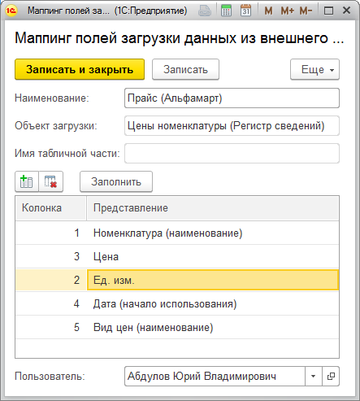Click the Представление column header
360x401 pixels.
point(213,208)
